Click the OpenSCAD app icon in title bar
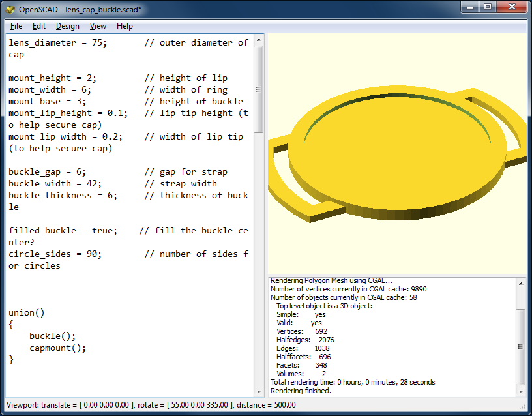 point(10,9)
